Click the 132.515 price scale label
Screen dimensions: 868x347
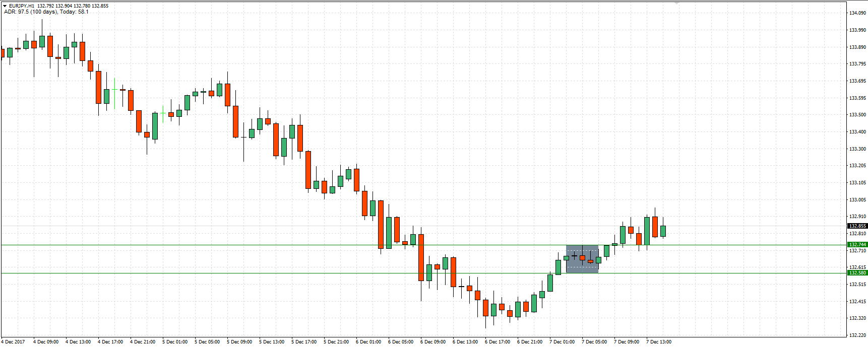857,285
